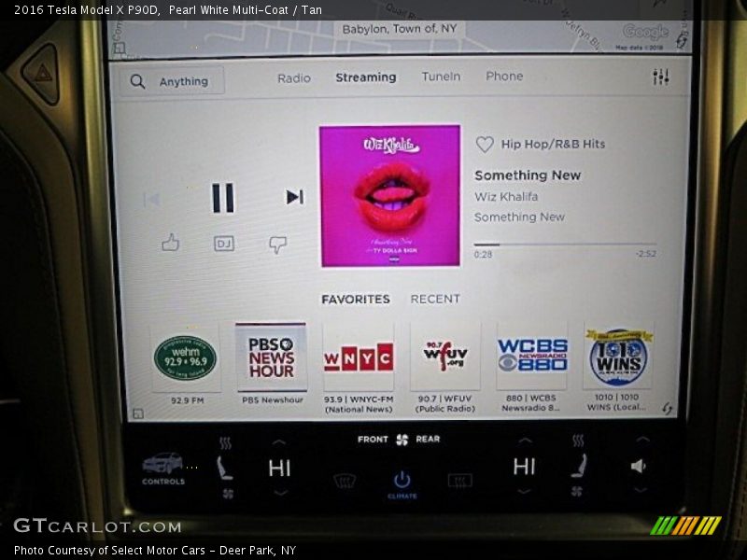747x560 pixels.
Task: Turn climate power on or off
Action: [402, 483]
